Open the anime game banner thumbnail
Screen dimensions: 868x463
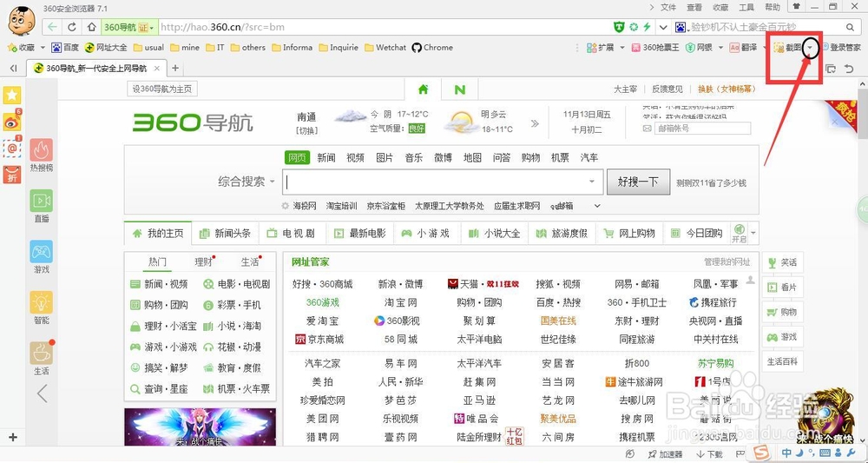pyautogui.click(x=200, y=427)
